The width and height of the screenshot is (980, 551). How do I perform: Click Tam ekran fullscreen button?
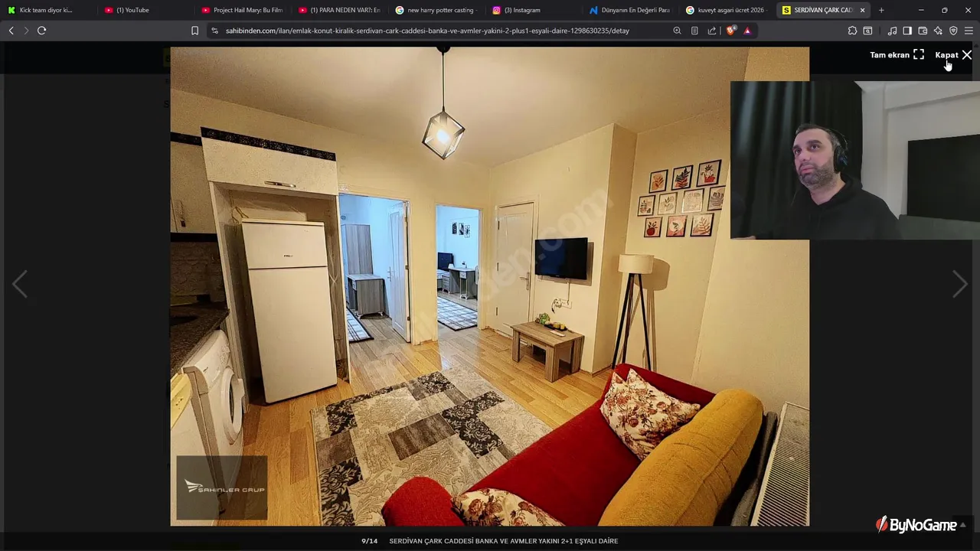point(897,55)
